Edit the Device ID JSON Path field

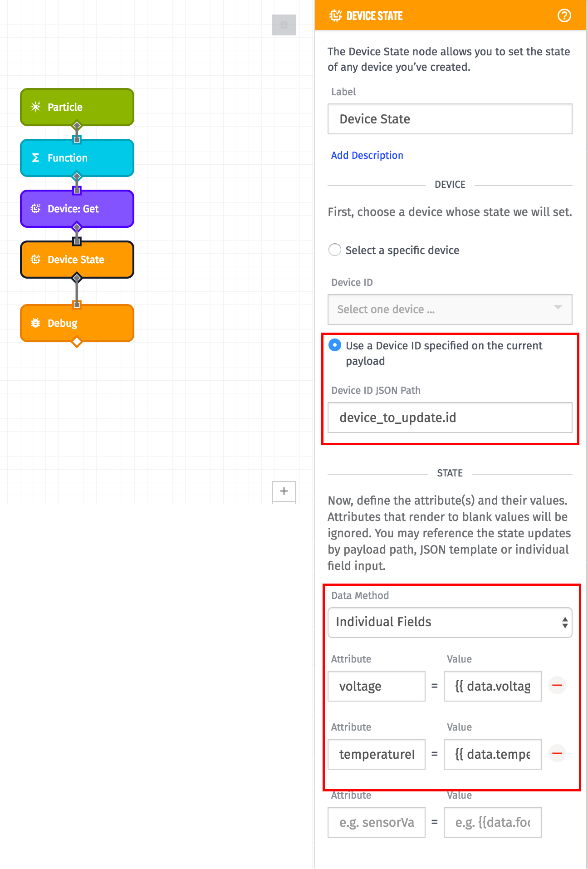point(450,417)
